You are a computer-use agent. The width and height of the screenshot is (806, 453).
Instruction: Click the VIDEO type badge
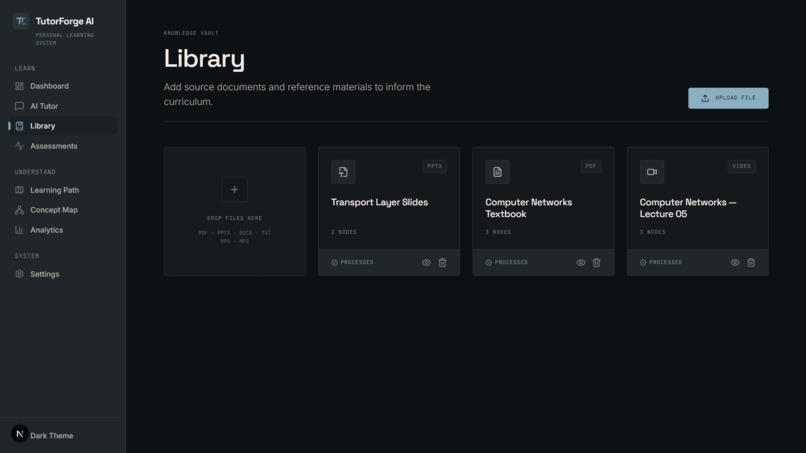742,166
